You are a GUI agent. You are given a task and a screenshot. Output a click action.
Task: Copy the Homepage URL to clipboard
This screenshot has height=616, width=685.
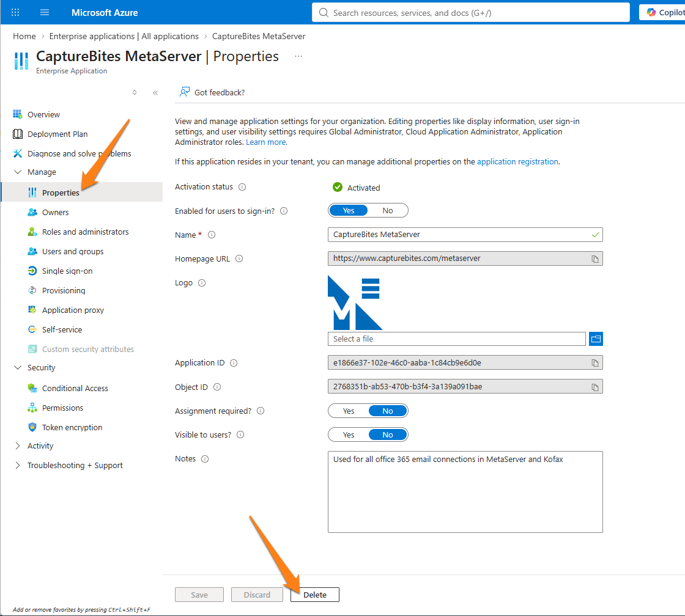595,259
